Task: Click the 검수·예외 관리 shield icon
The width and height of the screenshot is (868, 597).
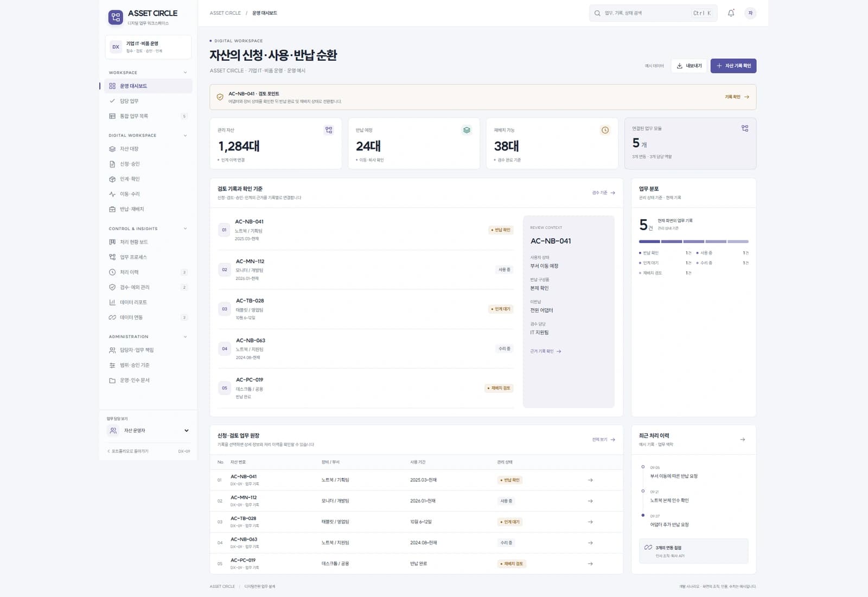Action: click(x=112, y=287)
